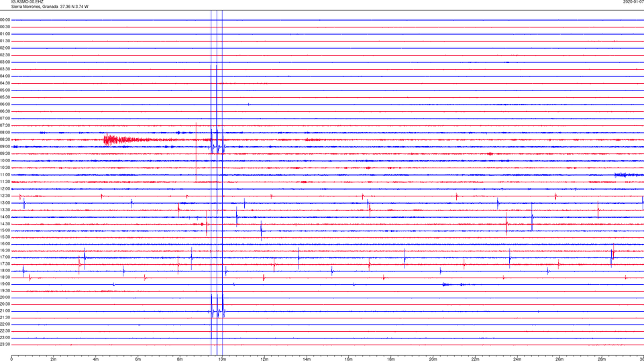
Task: Click the 03:30 row label
Action: click(x=5, y=69)
